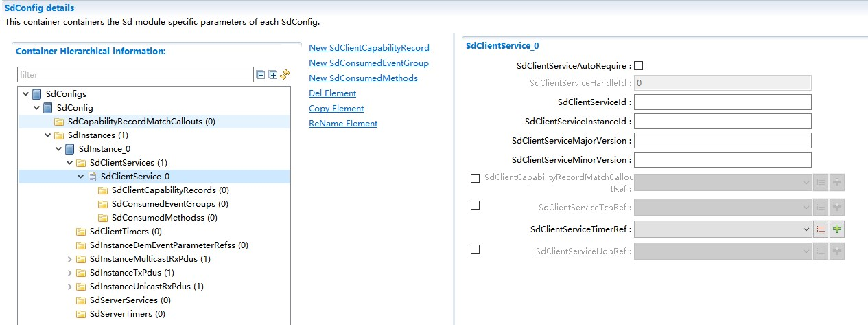The image size is (868, 325).
Task: Tick the SdClientServiceUdpRef enable checkbox
Action: (476, 249)
